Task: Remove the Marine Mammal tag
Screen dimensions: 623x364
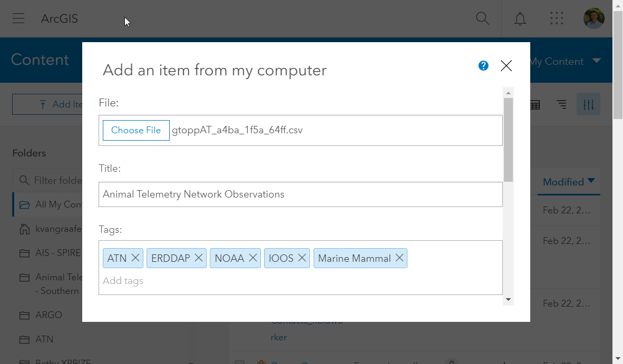Action: (x=400, y=258)
